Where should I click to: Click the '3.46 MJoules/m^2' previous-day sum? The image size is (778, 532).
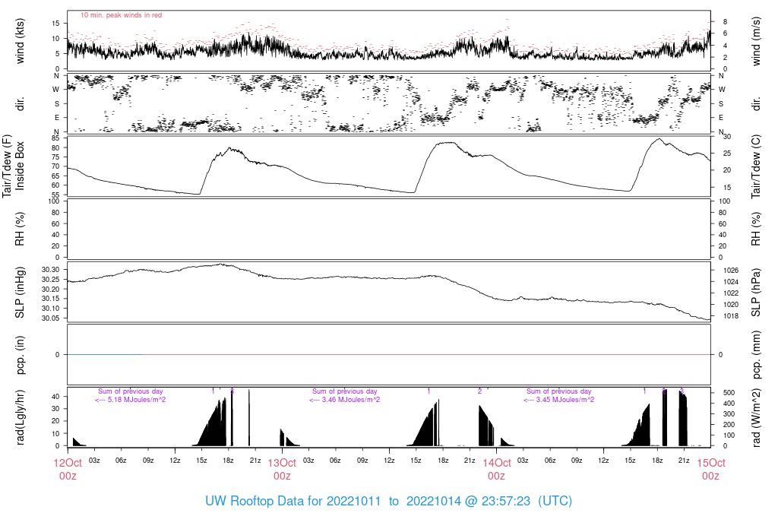click(351, 400)
